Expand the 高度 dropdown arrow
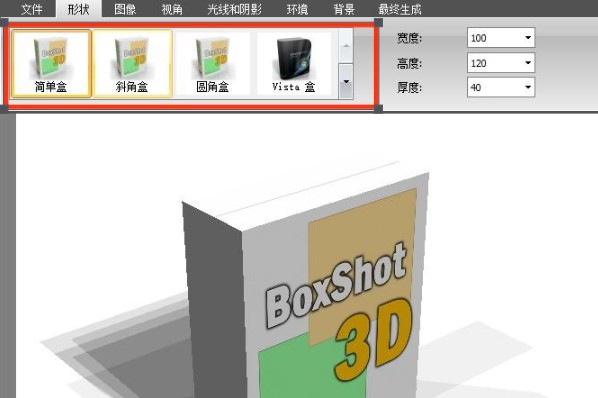The width and height of the screenshot is (598, 398). (528, 63)
